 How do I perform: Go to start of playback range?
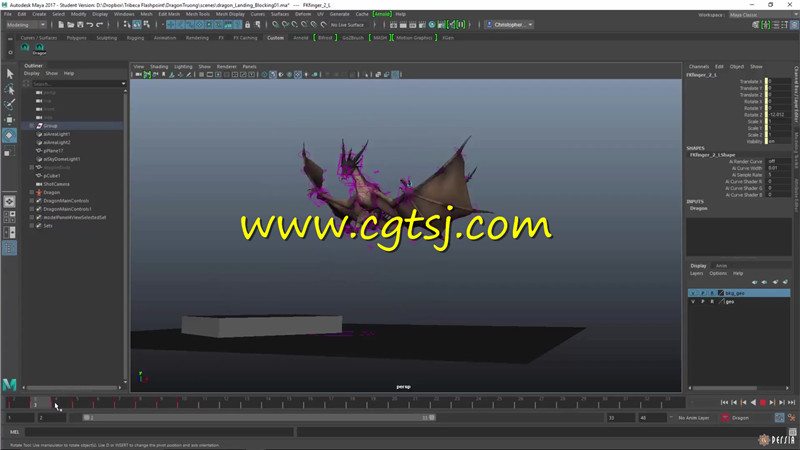(724, 403)
